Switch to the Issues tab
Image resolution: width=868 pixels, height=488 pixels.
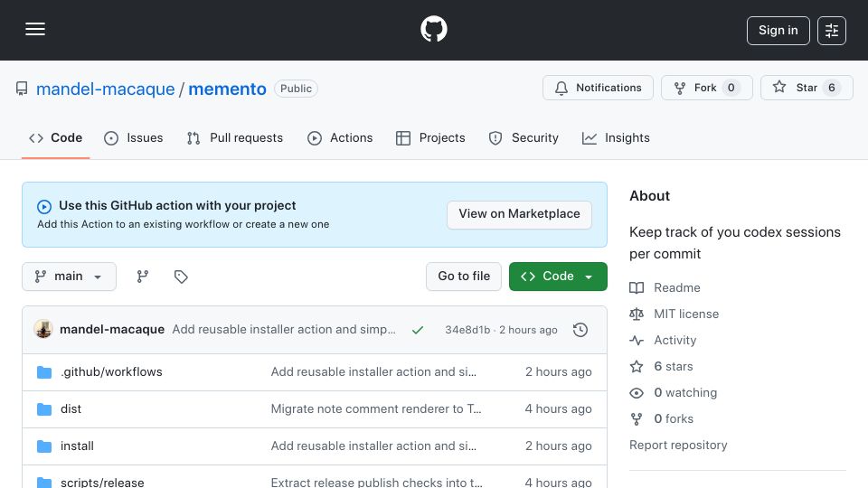(x=134, y=137)
